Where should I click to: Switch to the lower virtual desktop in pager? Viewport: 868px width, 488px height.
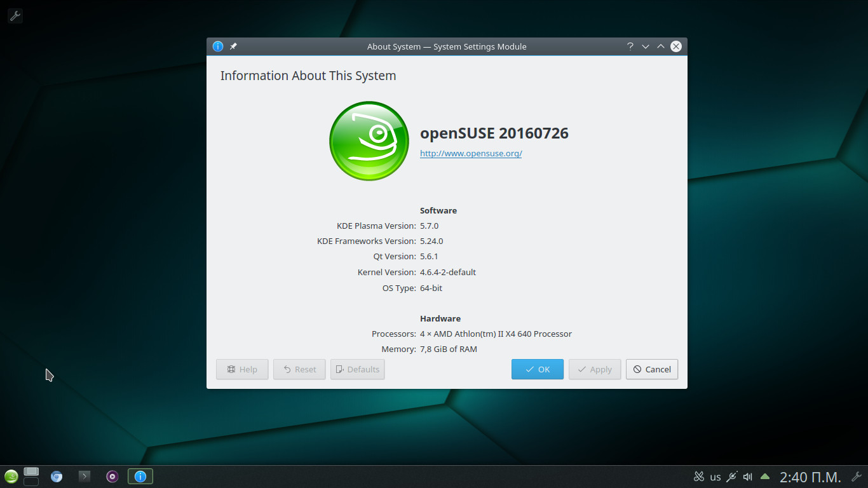click(31, 482)
